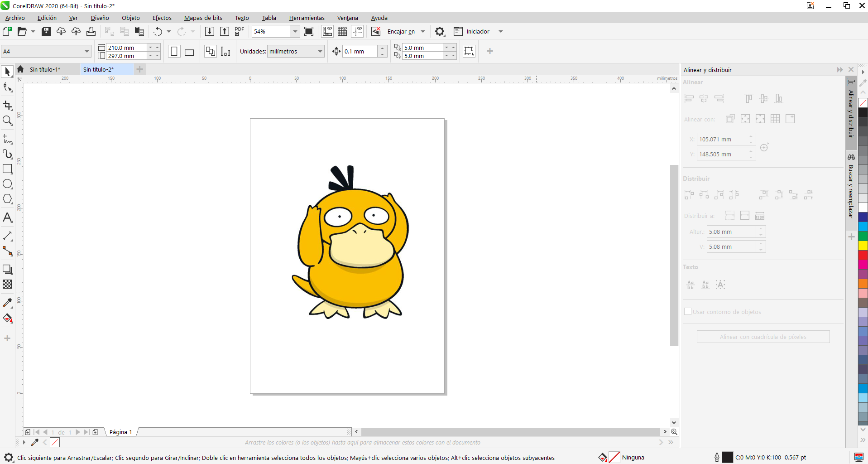This screenshot has width=868, height=464.
Task: Select the Text tool in the toolbox
Action: [8, 218]
